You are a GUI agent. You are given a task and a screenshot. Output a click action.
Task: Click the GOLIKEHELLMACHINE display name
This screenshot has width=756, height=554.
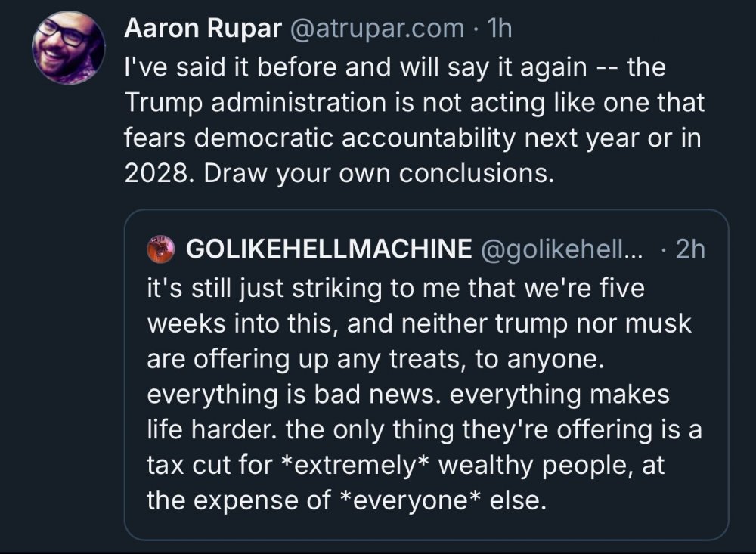(x=328, y=250)
